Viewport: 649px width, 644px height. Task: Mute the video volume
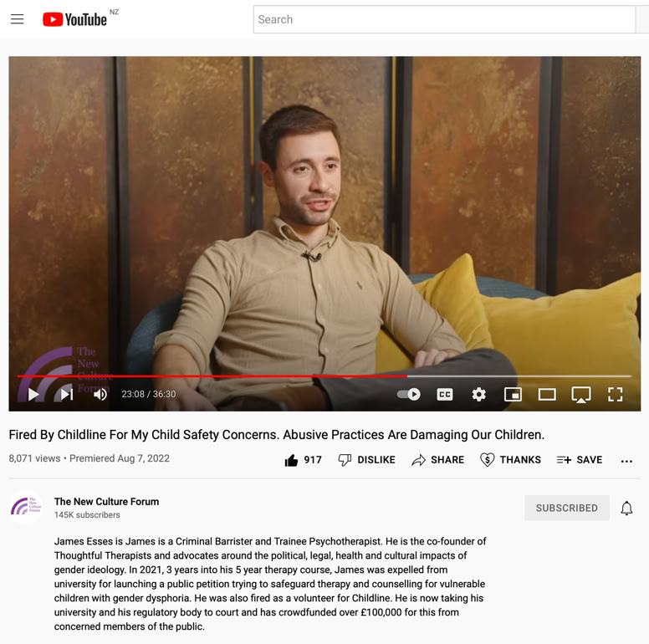100,395
